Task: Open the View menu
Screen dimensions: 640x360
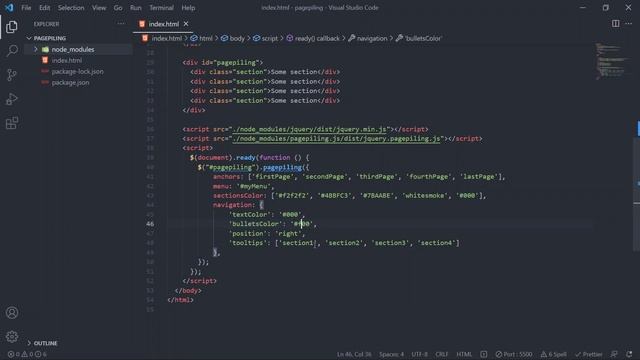Action: click(99, 8)
